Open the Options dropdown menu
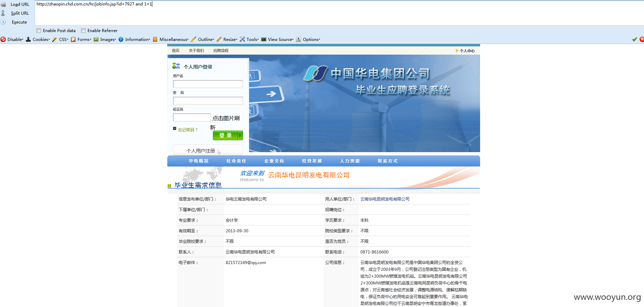This screenshot has height=307, width=644. (311, 40)
